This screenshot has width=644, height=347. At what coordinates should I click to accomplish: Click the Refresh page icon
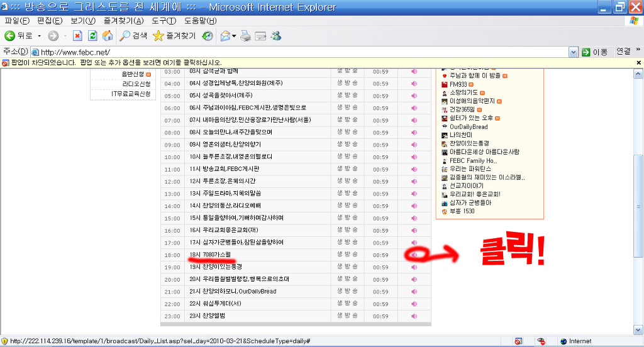(x=92, y=36)
